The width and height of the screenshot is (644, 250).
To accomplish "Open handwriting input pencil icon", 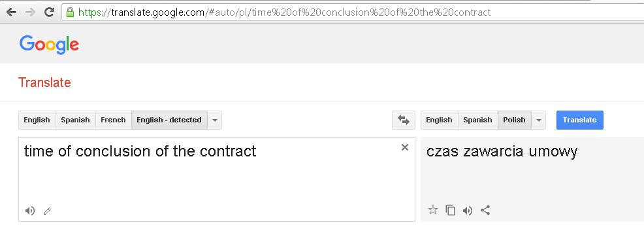I will click(47, 211).
